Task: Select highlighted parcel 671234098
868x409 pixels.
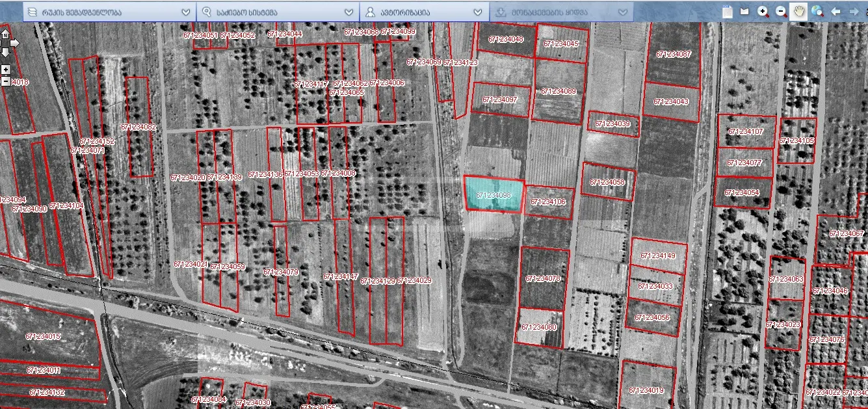Action: point(494,194)
